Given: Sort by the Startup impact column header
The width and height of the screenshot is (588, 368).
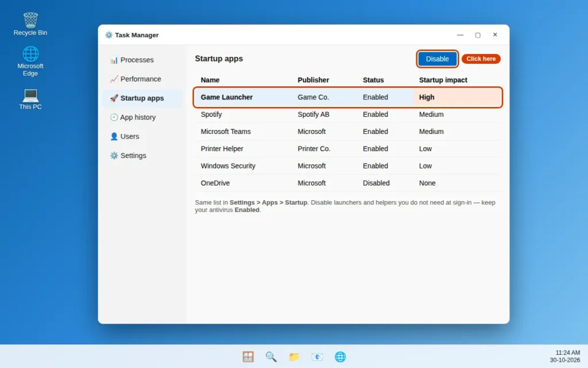Looking at the screenshot, I should 443,80.
